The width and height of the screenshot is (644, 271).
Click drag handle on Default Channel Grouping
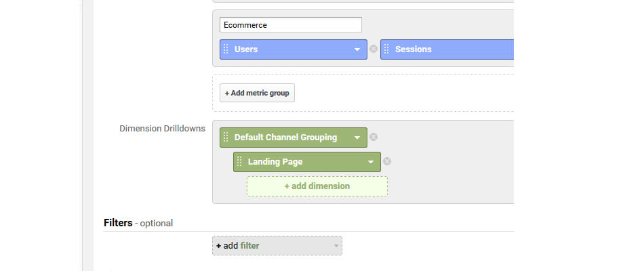click(226, 137)
